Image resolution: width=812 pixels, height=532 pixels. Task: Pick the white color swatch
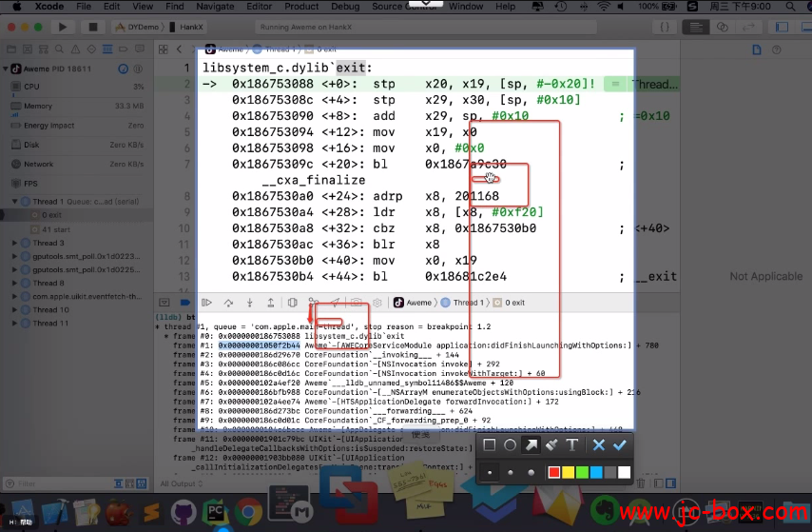point(624,472)
